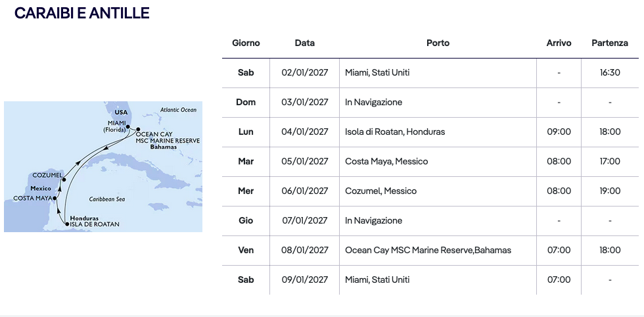Select the date 06/01/2027 cell
The image size is (644, 317).
[x=305, y=191]
